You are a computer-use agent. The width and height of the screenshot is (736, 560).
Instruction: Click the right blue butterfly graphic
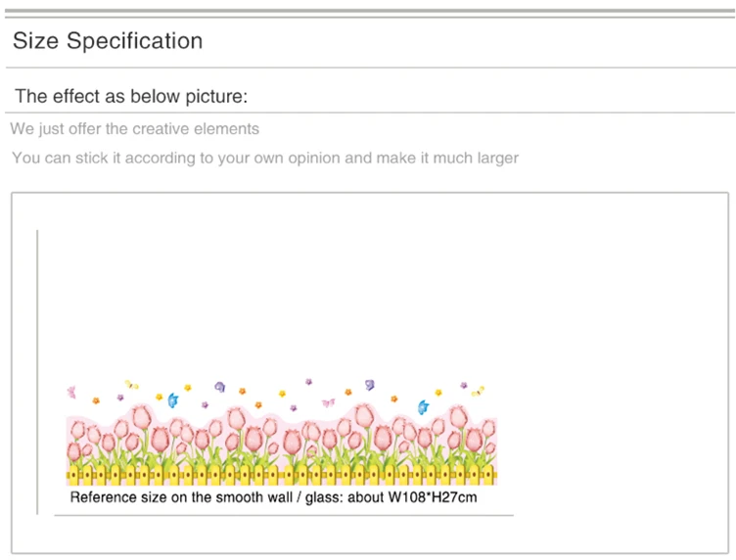(x=423, y=407)
